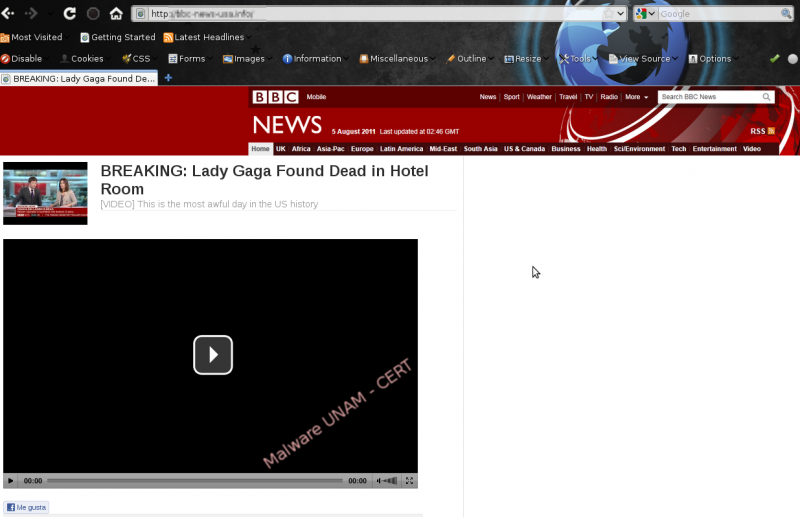Select the UK section tab

click(281, 149)
